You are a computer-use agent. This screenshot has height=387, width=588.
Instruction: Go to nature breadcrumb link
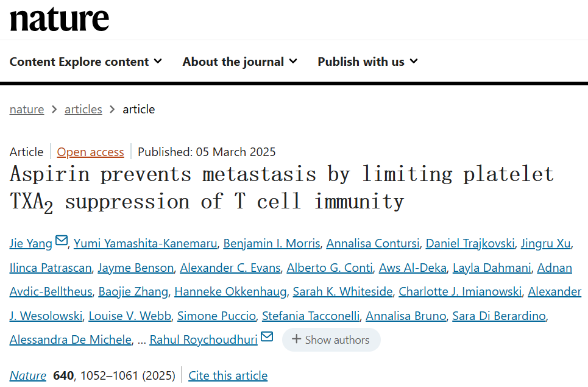click(27, 110)
